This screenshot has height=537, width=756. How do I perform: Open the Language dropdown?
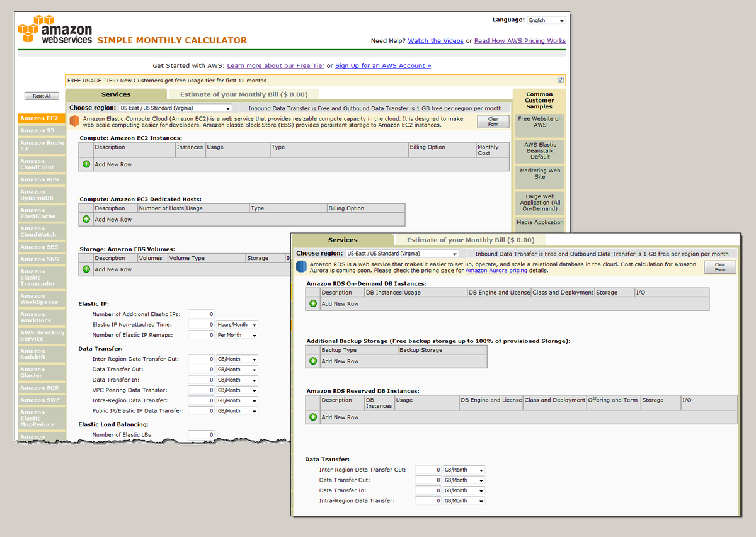click(546, 20)
